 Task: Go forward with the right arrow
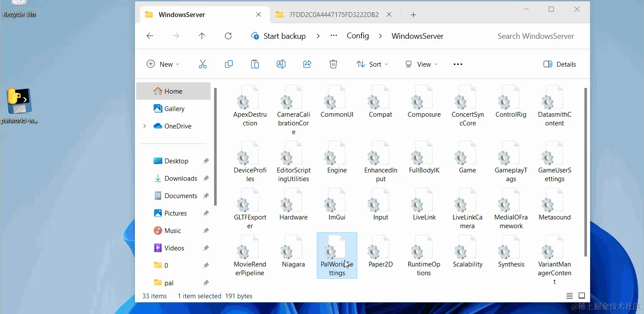(176, 36)
